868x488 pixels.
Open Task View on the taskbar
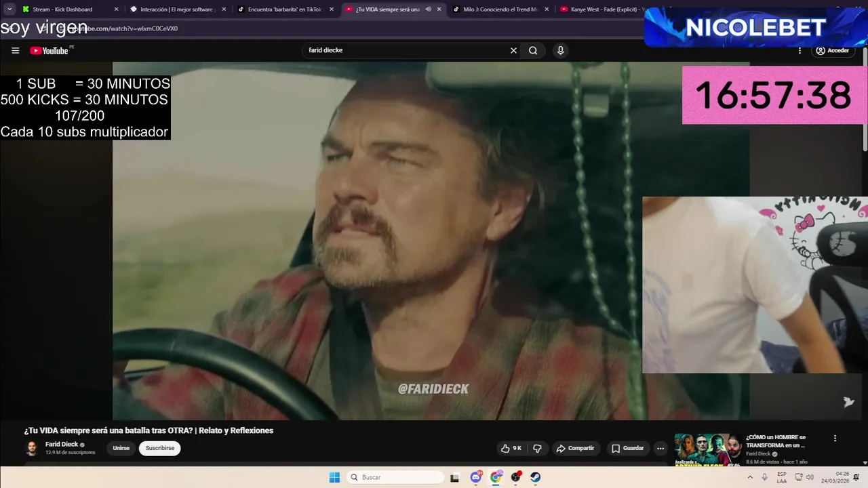pos(455,477)
